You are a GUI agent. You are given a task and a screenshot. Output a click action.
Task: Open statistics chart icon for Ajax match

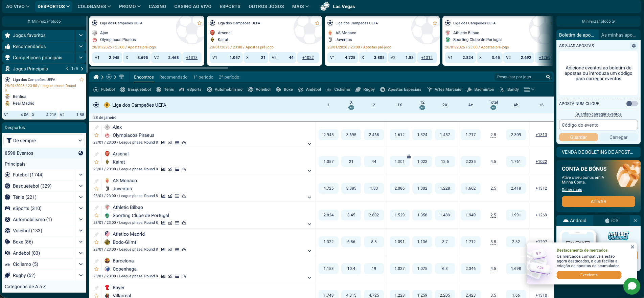coord(163,143)
